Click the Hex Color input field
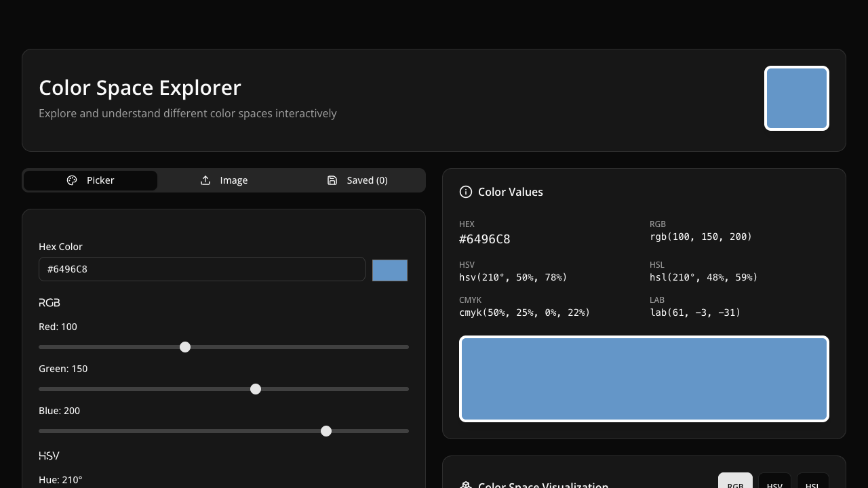868x488 pixels. pos(202,269)
